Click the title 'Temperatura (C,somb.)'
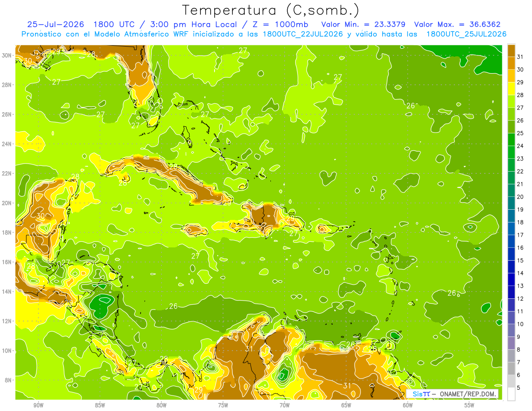The width and height of the screenshot is (532, 411). (x=270, y=10)
